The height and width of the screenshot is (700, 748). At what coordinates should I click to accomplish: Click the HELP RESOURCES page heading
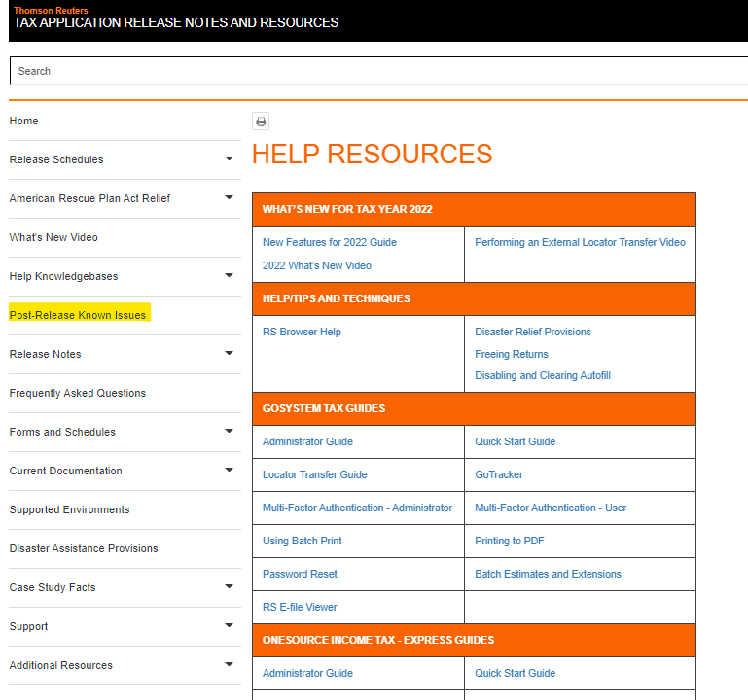(x=373, y=154)
